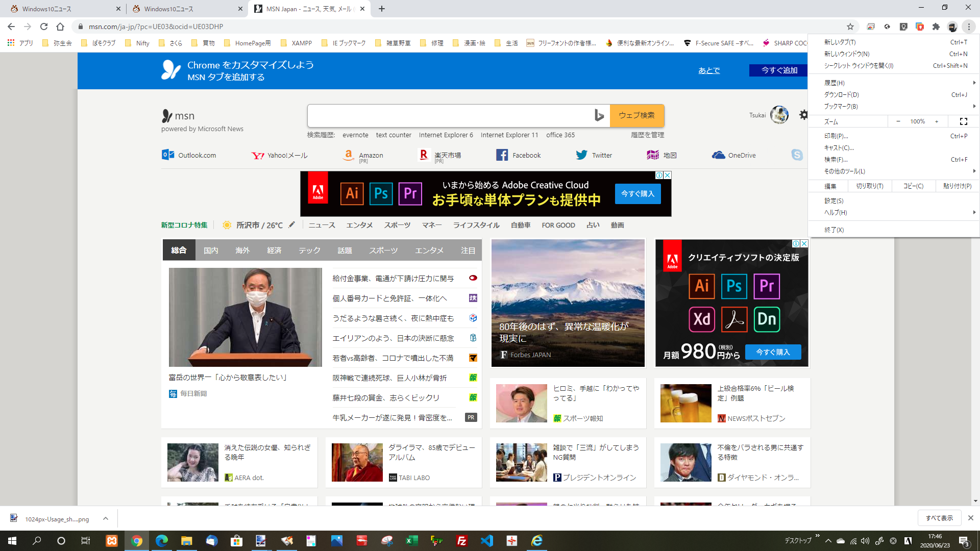Open Chrome from the taskbar

pyautogui.click(x=136, y=541)
